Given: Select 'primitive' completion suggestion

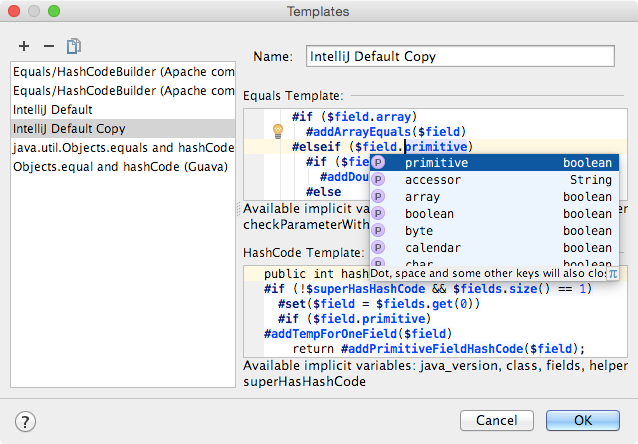Looking at the screenshot, I should point(494,163).
